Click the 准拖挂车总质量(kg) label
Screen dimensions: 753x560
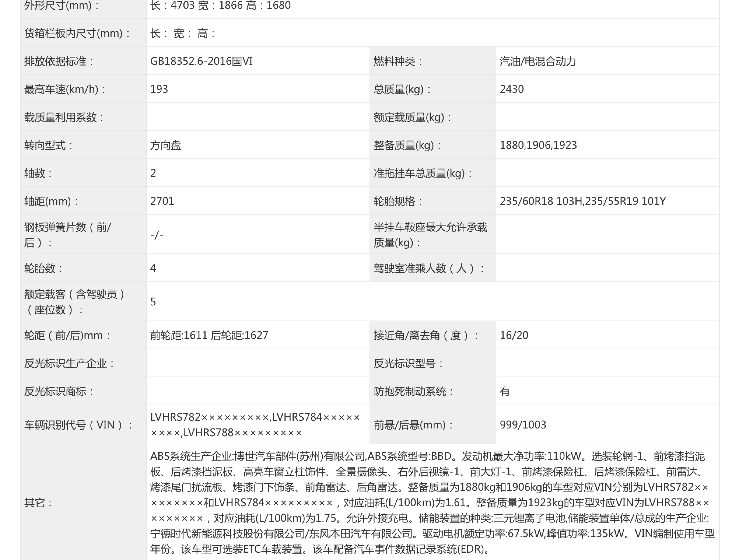423,174
